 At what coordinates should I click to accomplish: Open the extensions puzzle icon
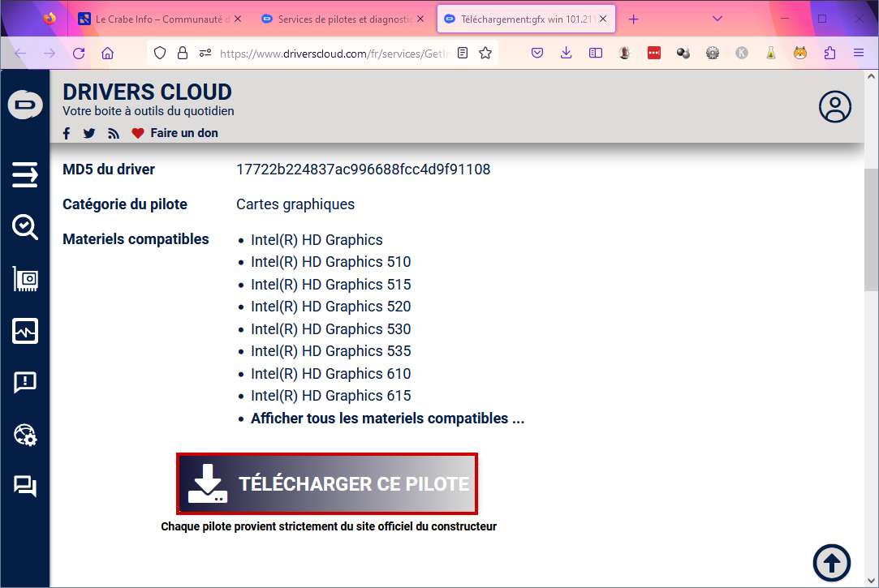point(829,54)
